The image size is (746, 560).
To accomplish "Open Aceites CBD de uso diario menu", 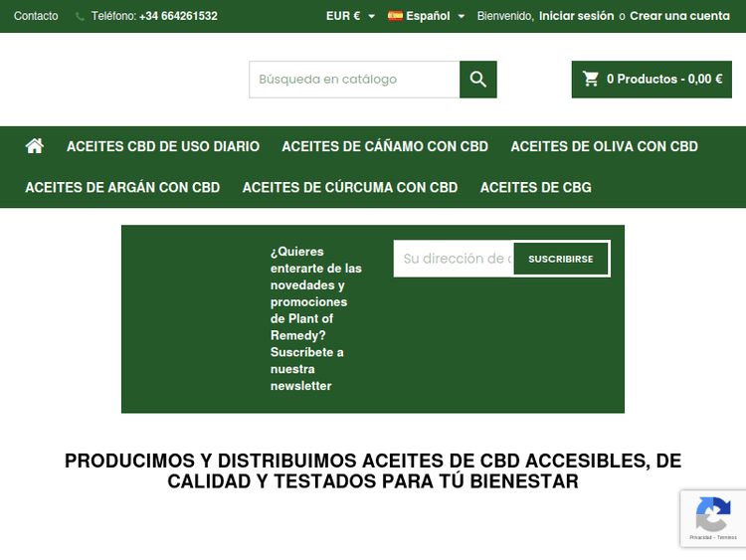I will coord(163,146).
